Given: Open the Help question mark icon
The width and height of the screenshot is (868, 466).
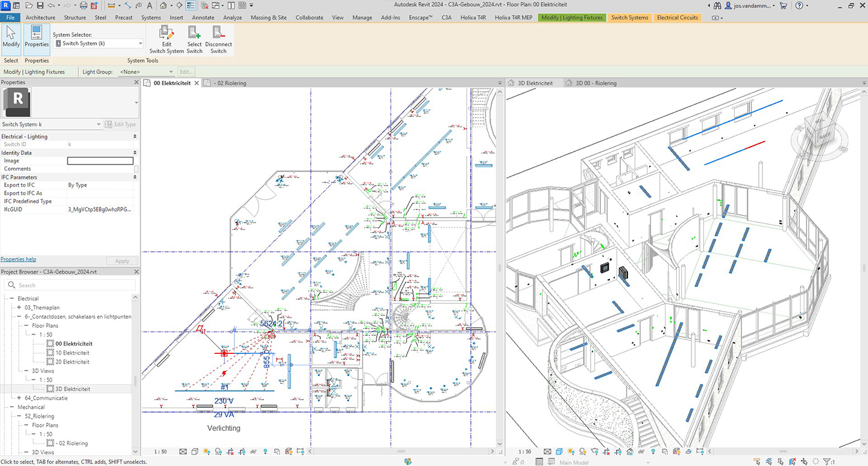Looking at the screenshot, I should (799, 5).
